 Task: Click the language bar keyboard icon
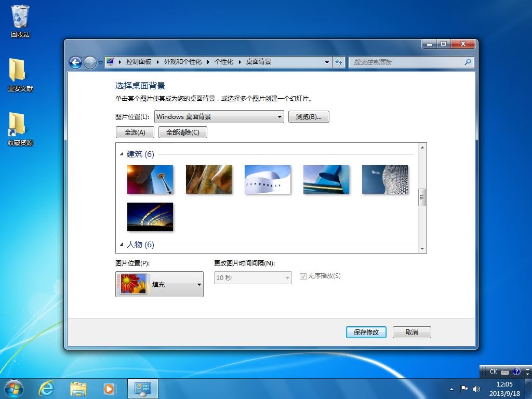[505, 372]
